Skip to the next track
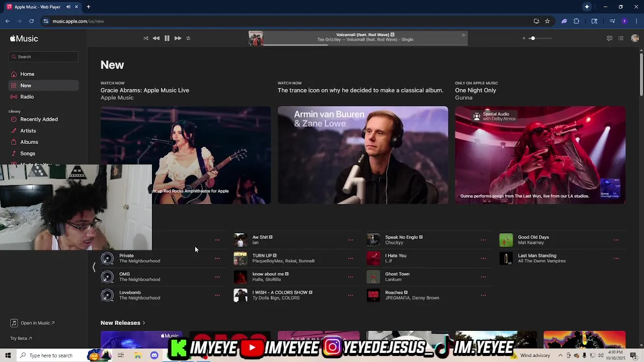644x362 pixels. [178, 38]
